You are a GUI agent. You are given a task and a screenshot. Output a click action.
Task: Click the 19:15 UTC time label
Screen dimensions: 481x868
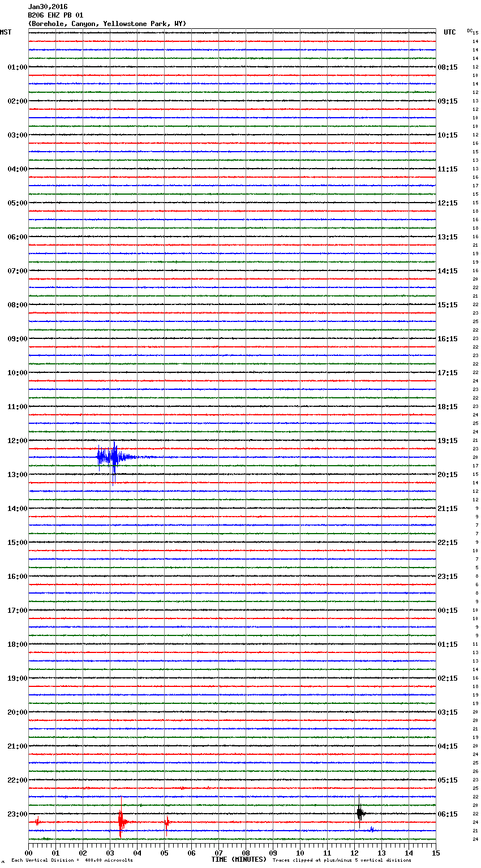(x=448, y=441)
